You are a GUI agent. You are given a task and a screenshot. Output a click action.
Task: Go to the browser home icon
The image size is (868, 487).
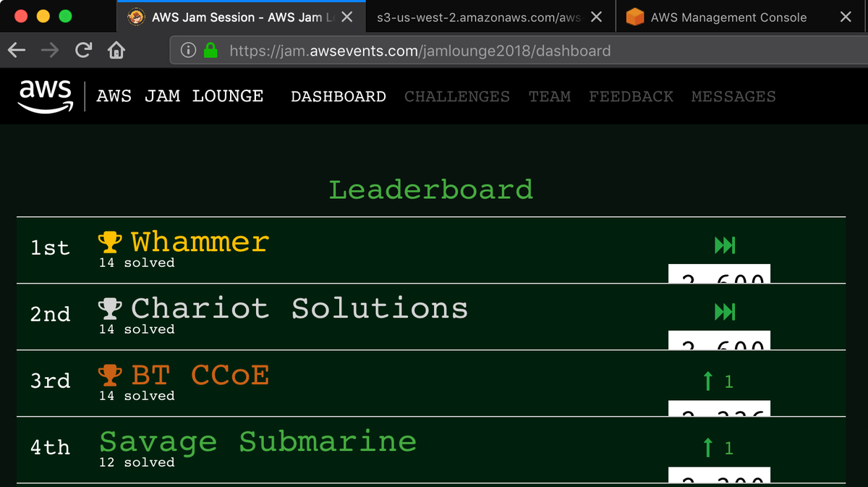(x=116, y=50)
